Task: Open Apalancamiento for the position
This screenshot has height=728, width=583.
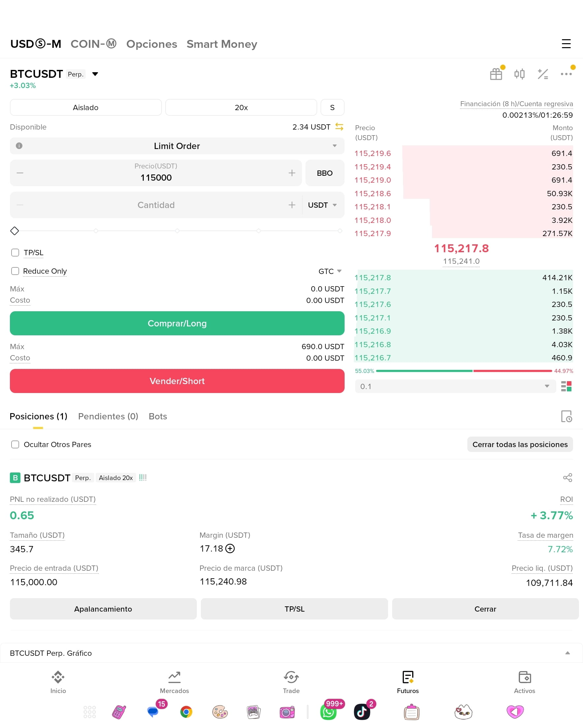Action: (x=103, y=609)
